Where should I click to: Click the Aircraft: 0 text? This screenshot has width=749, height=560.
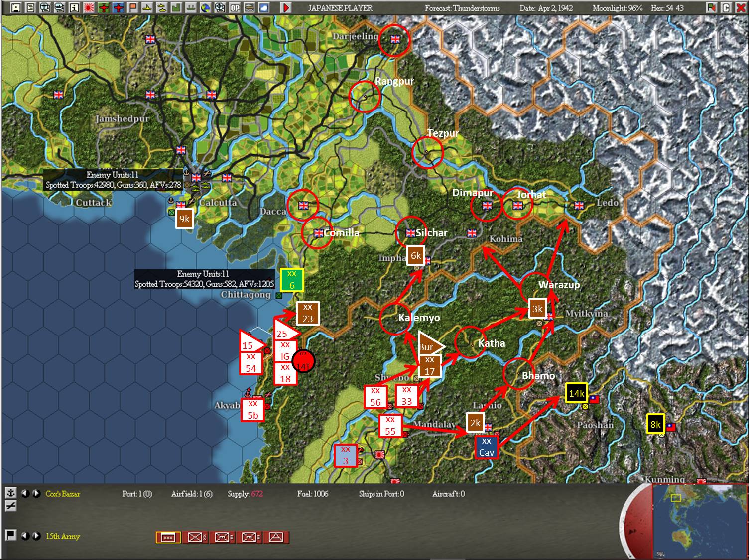coord(448,494)
